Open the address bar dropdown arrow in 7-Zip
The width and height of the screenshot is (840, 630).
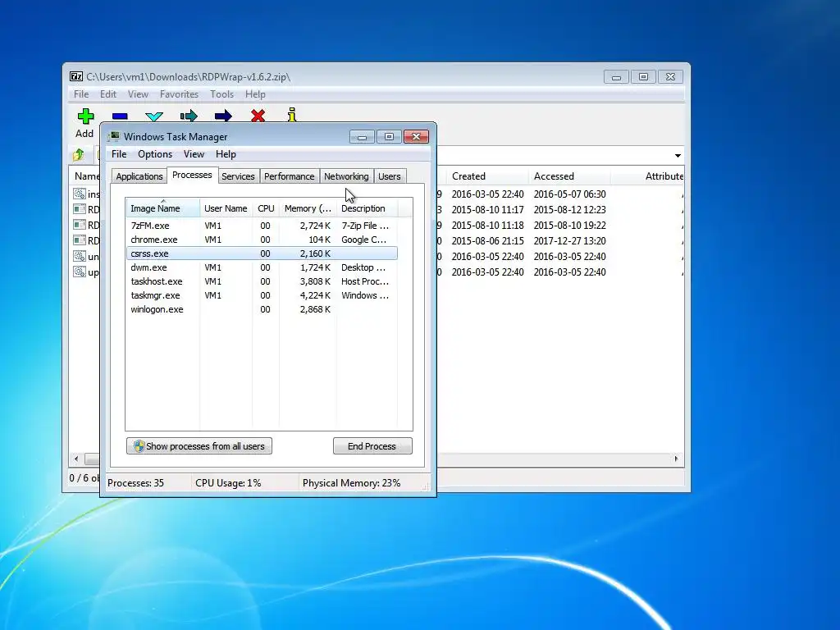click(x=678, y=155)
